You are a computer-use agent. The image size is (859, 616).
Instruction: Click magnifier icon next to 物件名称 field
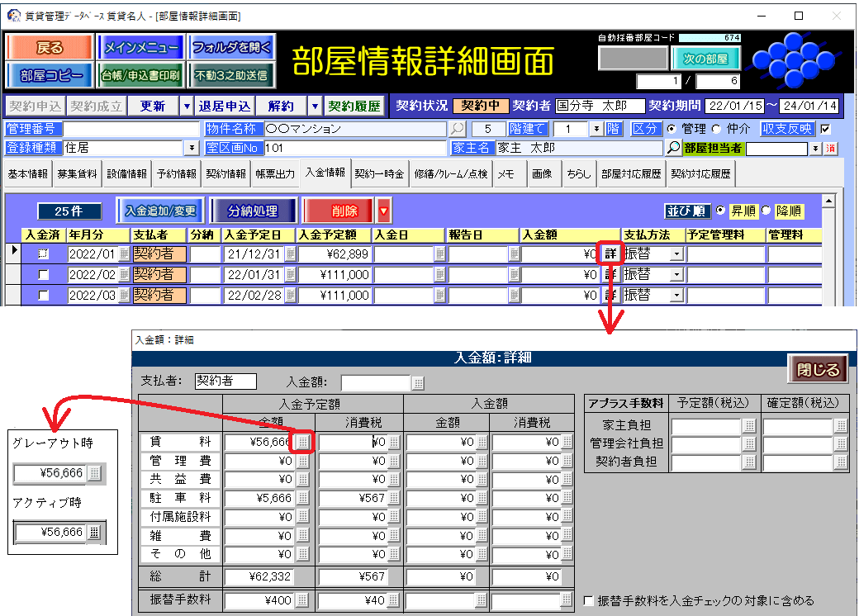tap(458, 129)
